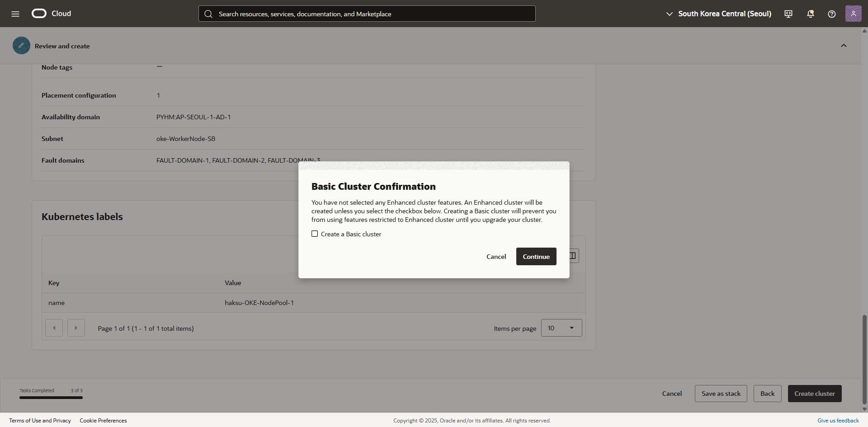This screenshot has width=868, height=427.
Task: Open the hamburger navigation menu
Action: click(x=15, y=14)
